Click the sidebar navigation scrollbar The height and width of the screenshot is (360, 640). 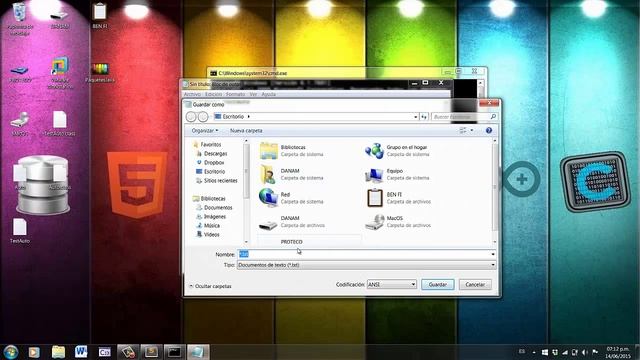pos(246,191)
